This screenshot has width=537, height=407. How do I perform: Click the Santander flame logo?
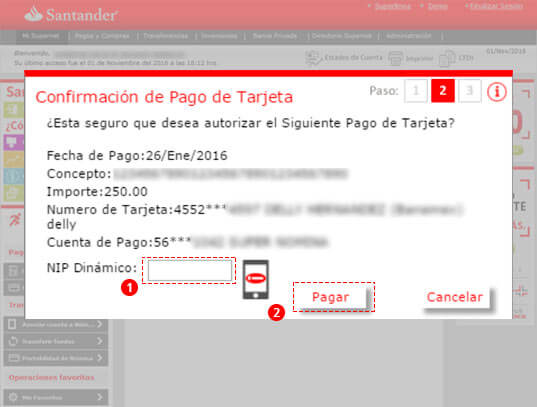tap(33, 14)
